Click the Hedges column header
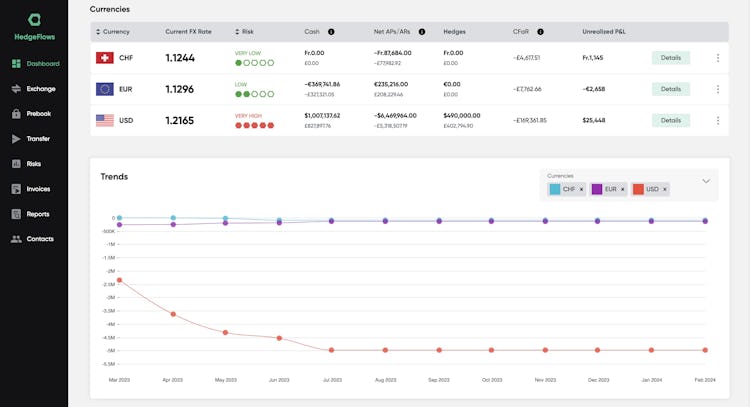Screen dimensions: 750x407 click(454, 32)
